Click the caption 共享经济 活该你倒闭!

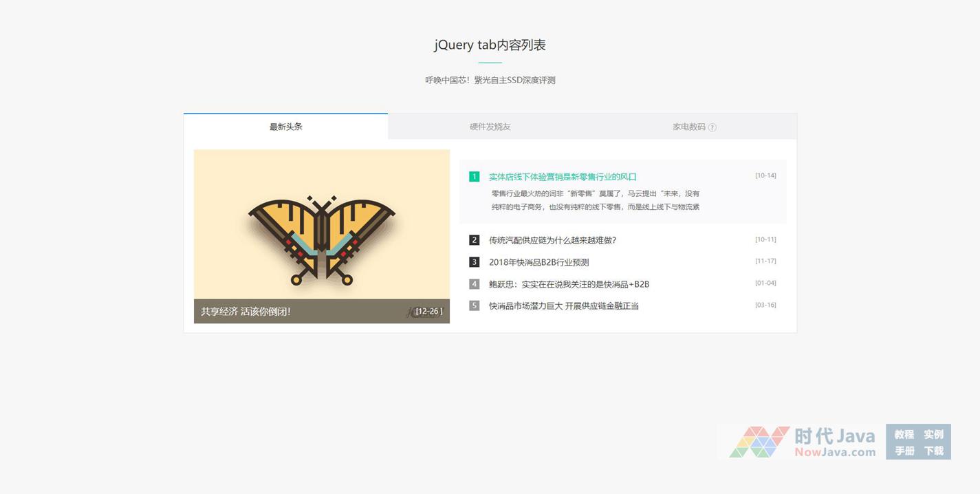pyautogui.click(x=246, y=312)
